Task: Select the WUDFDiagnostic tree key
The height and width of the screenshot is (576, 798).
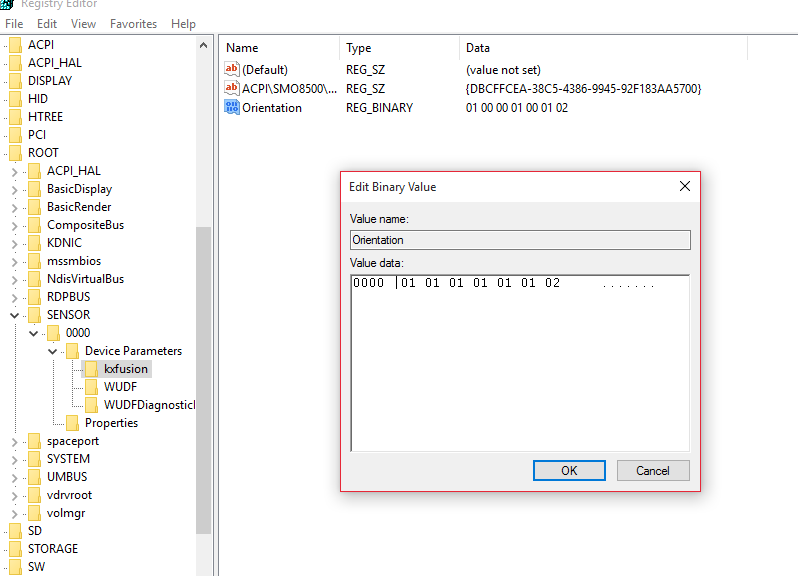Action: pyautogui.click(x=149, y=405)
